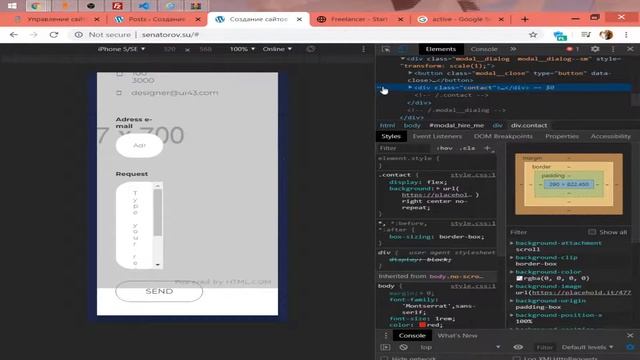Open the Accessibility tab
This screenshot has height=360, width=640.
611,136
